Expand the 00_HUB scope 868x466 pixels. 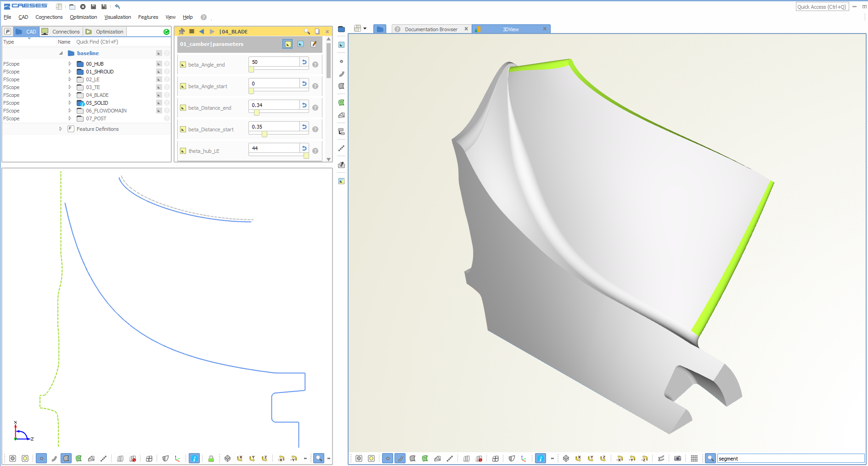[70, 64]
